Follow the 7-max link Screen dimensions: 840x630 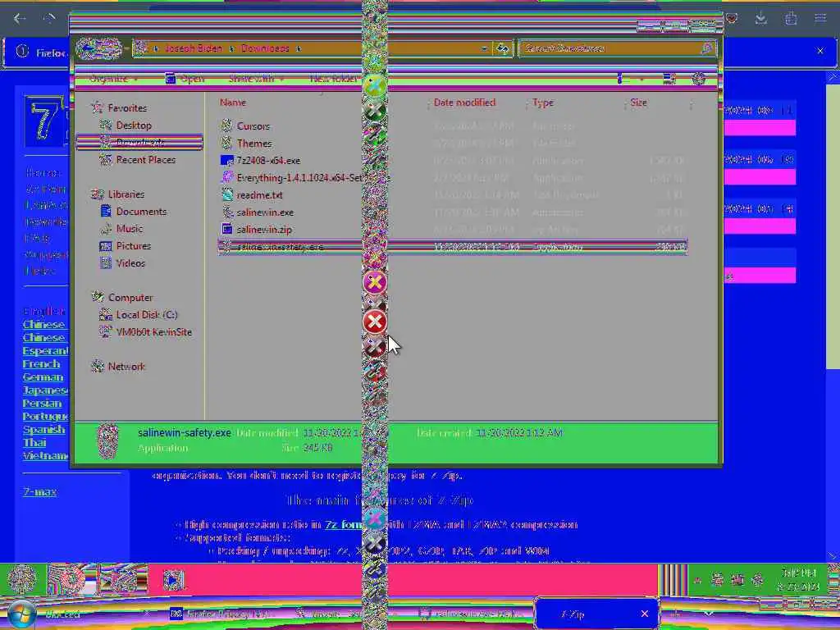coord(39,492)
